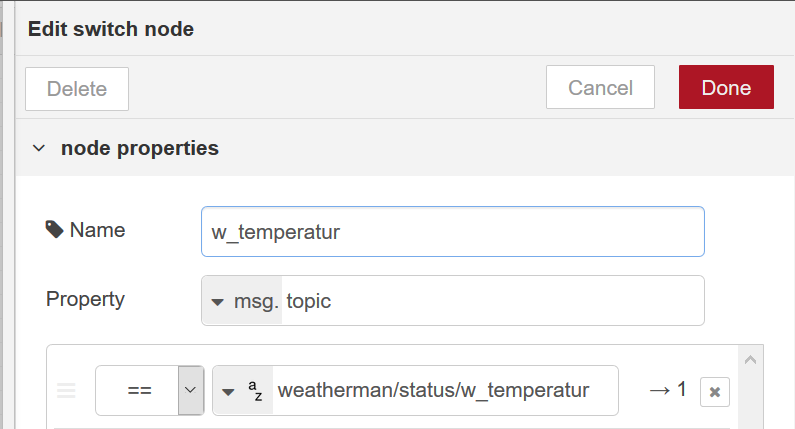Image resolution: width=795 pixels, height=429 pixels.
Task: Click the a-z string type icon
Action: [255, 390]
